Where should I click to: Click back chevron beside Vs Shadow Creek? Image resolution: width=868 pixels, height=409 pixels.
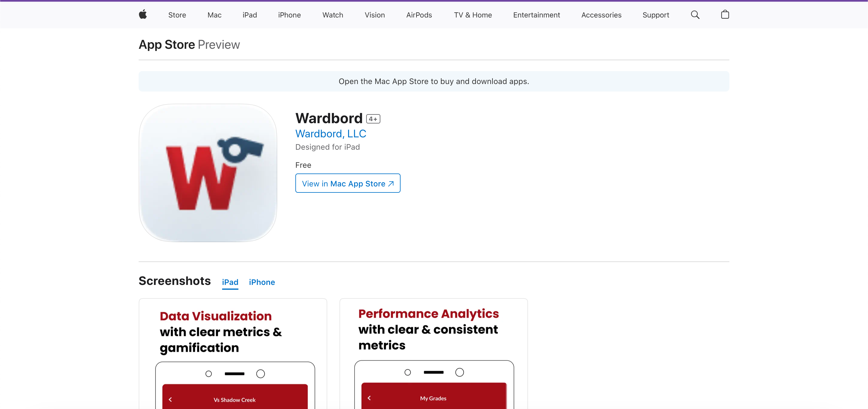click(170, 400)
